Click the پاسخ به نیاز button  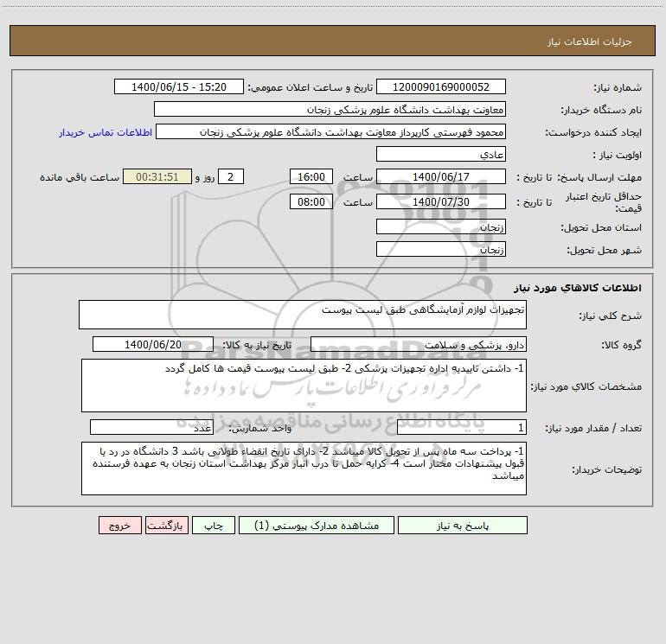pyautogui.click(x=463, y=526)
